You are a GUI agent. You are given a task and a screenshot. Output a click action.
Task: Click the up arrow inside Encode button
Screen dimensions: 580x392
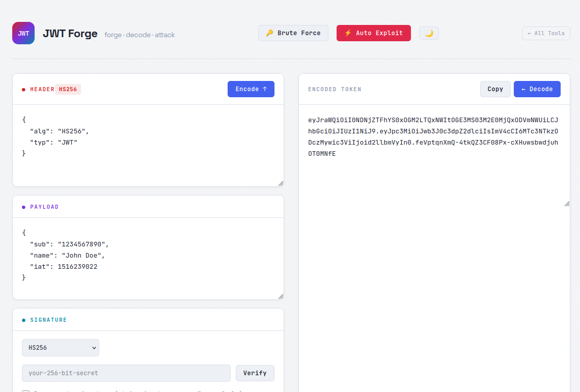click(x=264, y=89)
